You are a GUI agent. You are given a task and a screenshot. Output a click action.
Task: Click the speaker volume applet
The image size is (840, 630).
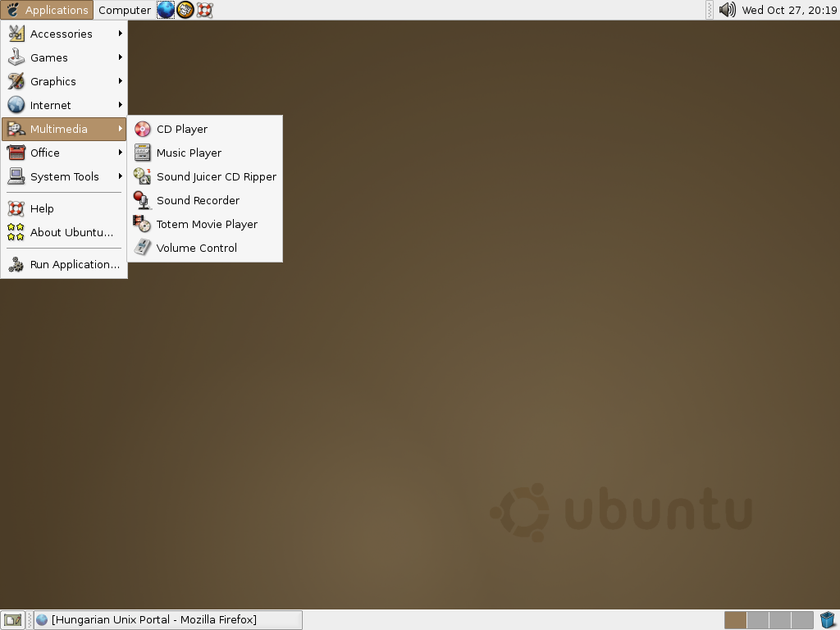[x=727, y=10]
